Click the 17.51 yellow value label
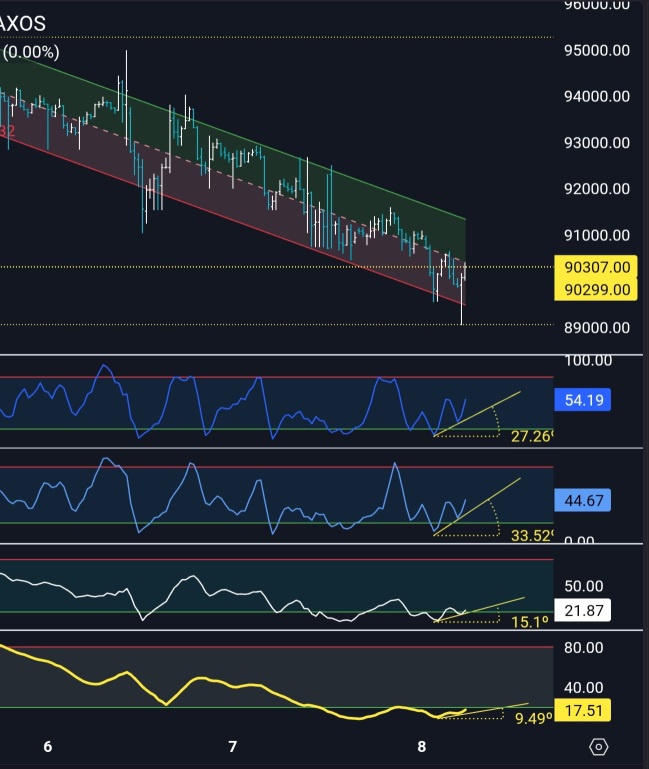The width and height of the screenshot is (649, 769). [x=582, y=710]
